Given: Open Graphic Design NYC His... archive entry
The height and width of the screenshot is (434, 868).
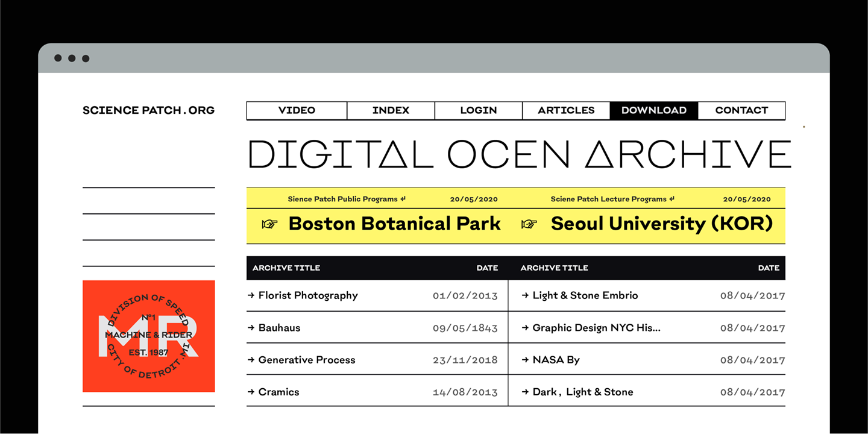Looking at the screenshot, I should click(596, 328).
